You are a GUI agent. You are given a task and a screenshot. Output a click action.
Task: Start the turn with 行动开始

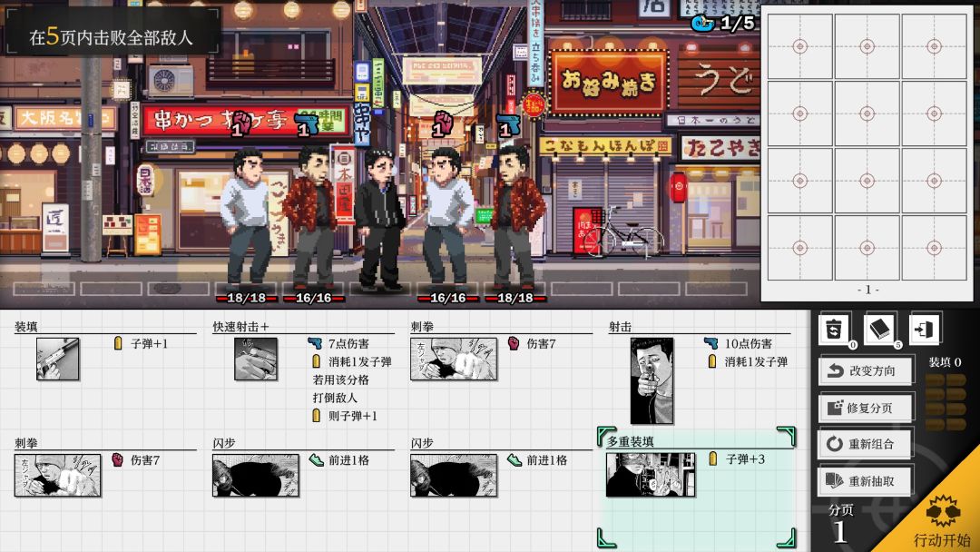coord(941,521)
